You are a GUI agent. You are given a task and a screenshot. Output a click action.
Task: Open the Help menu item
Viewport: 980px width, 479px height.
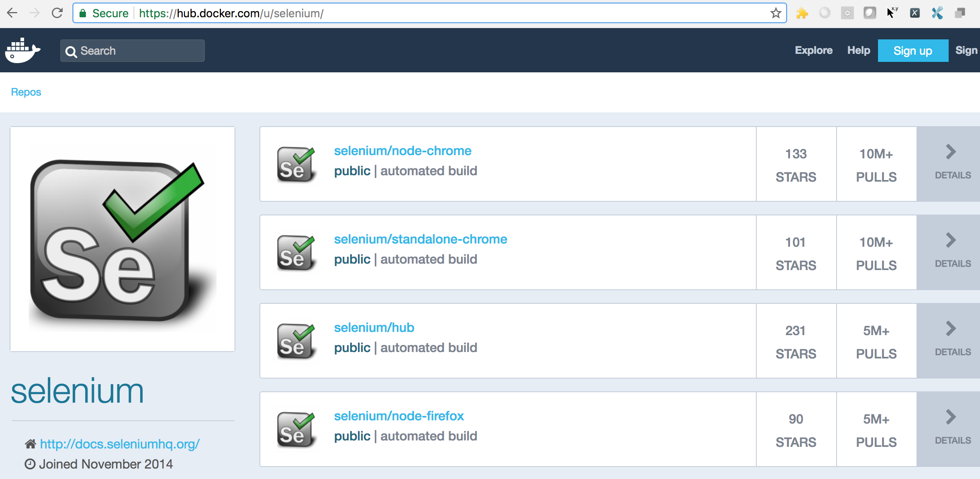(x=859, y=50)
